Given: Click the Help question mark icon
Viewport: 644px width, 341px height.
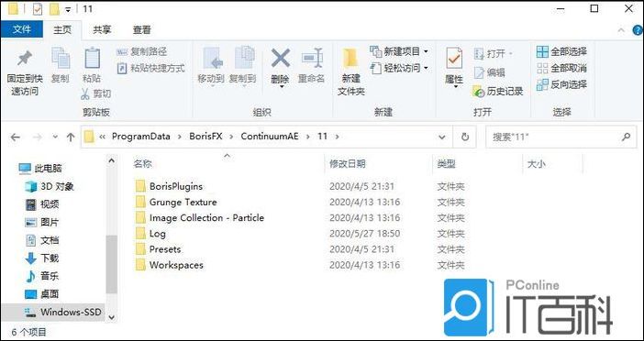Looking at the screenshot, I should tap(638, 30).
